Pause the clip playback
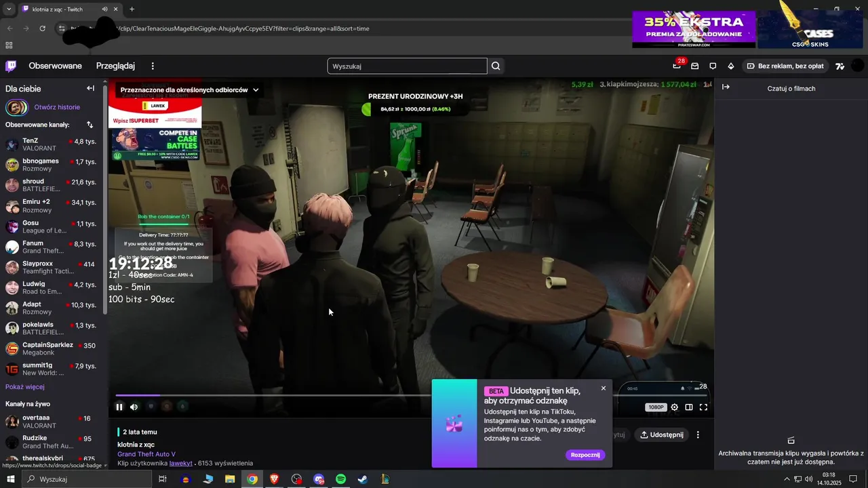The image size is (868, 488). 119,407
